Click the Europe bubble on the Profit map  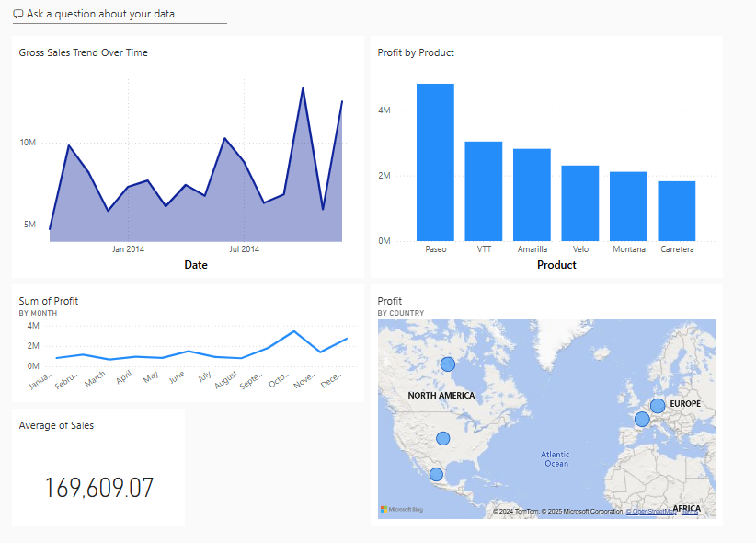(x=657, y=405)
